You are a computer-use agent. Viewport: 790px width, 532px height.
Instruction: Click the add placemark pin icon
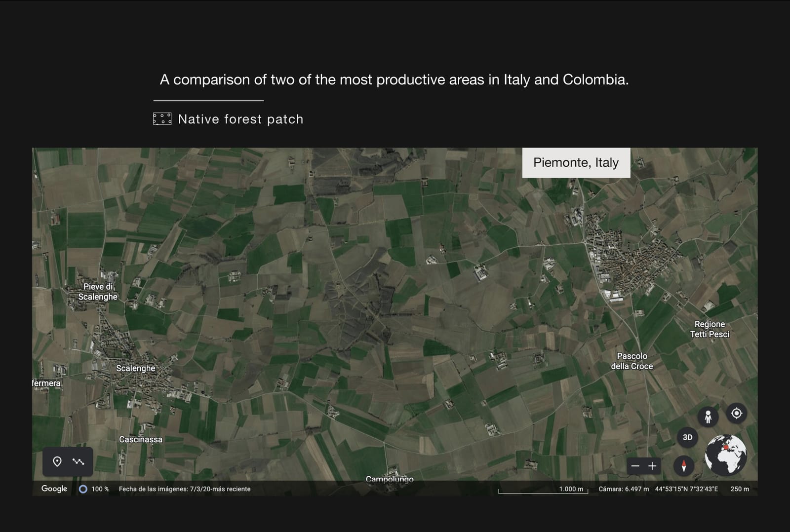(x=57, y=461)
